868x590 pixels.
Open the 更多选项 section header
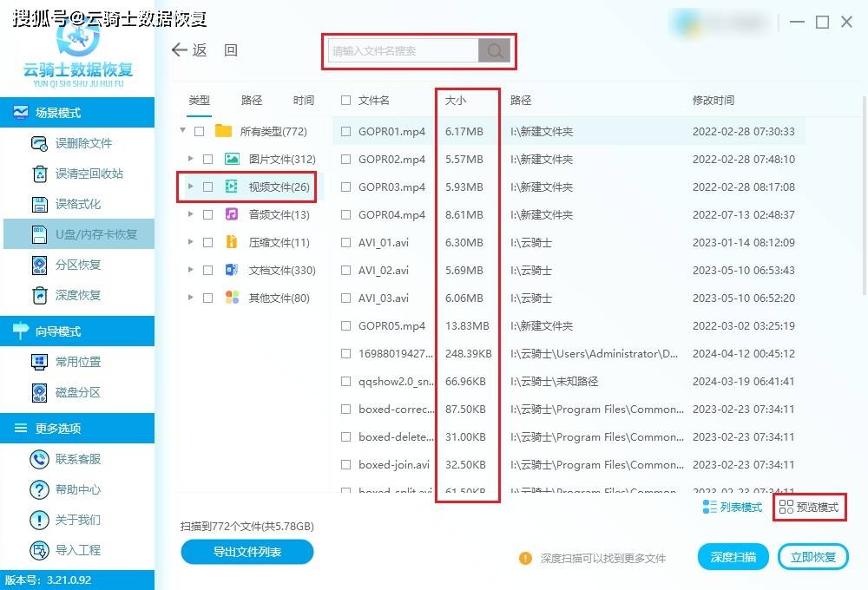click(x=77, y=429)
